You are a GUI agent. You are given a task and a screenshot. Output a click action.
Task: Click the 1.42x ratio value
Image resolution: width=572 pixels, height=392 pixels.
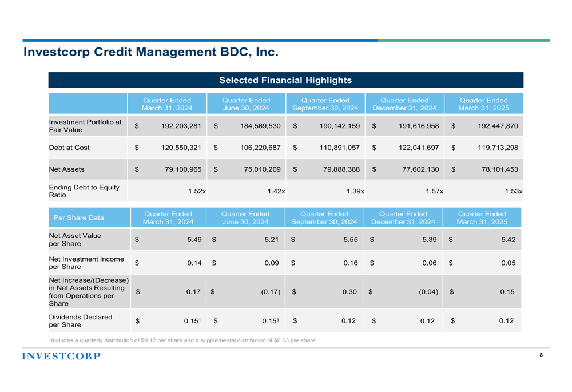[x=276, y=191]
